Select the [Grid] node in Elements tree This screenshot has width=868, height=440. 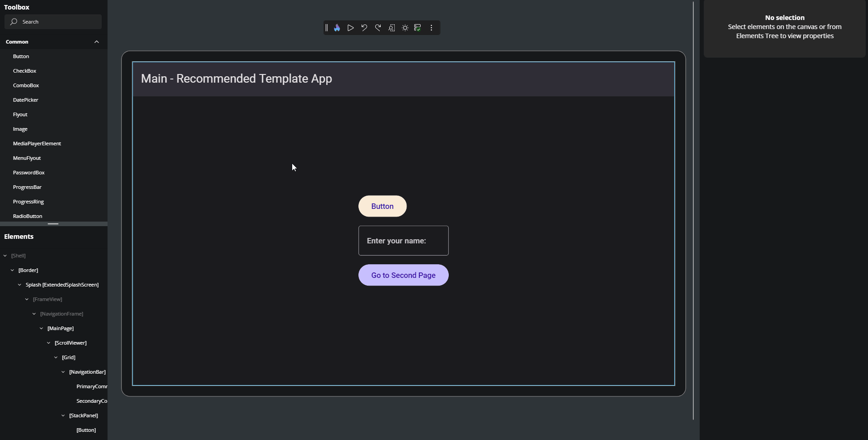[69, 357]
